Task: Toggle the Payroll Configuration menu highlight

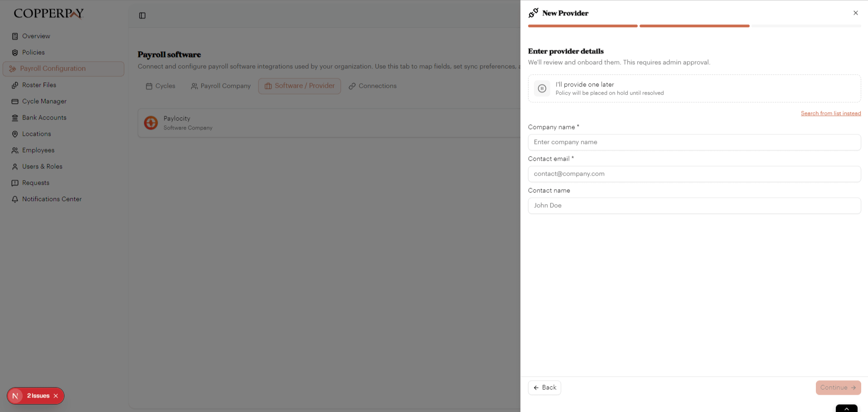Action: tap(53, 68)
